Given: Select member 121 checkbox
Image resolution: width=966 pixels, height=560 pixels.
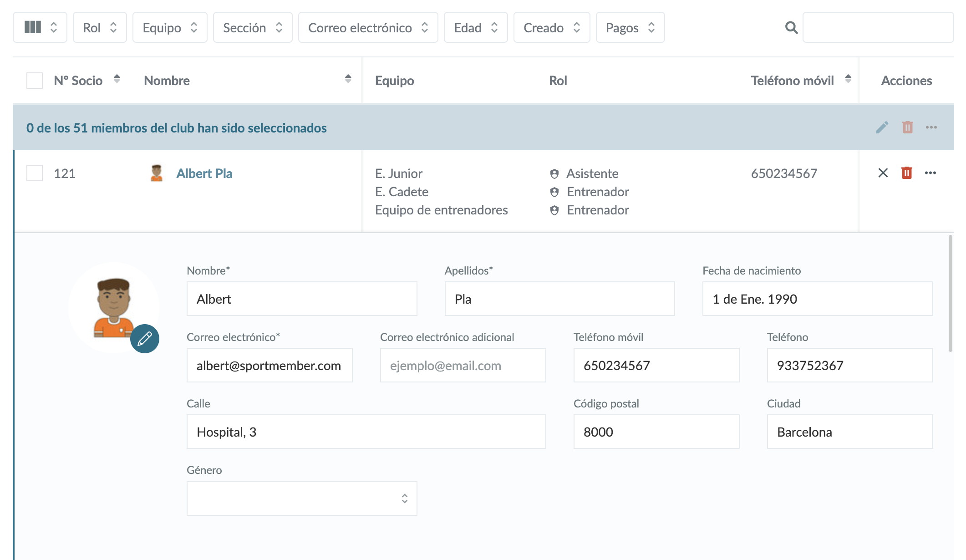Looking at the screenshot, I should [35, 173].
